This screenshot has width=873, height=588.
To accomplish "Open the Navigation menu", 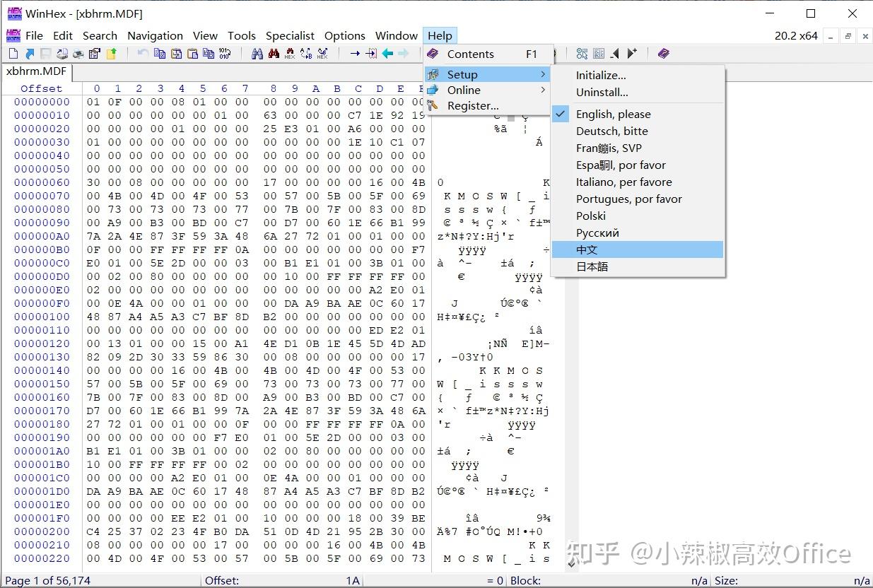I will click(x=155, y=35).
